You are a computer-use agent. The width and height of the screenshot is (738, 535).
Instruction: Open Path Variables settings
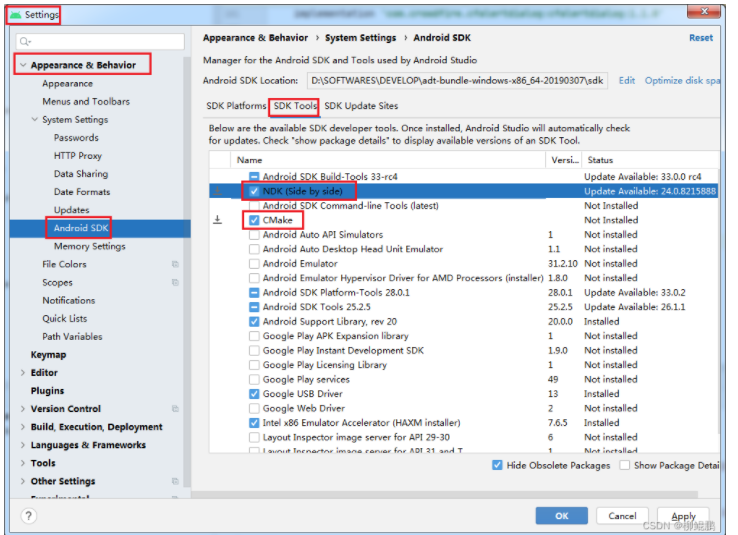point(72,336)
